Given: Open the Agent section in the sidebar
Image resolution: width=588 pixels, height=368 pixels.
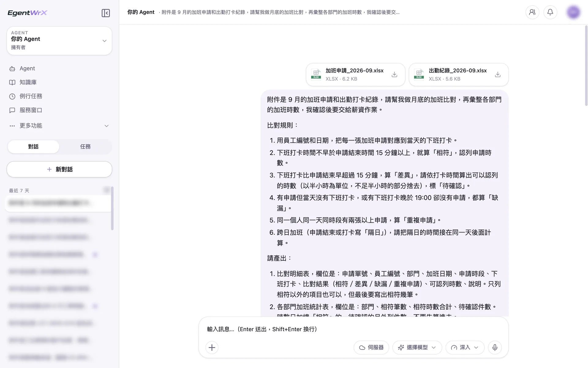Looking at the screenshot, I should tap(59, 68).
